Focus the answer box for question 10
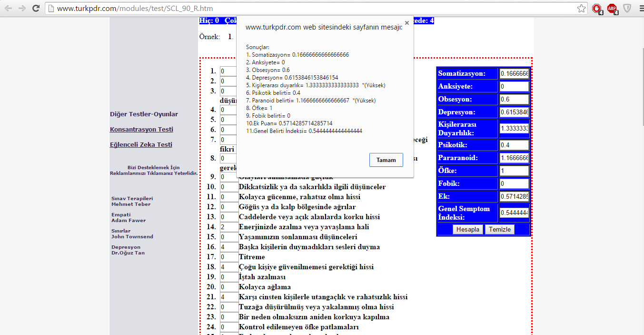The width and height of the screenshot is (644, 335). [x=229, y=187]
